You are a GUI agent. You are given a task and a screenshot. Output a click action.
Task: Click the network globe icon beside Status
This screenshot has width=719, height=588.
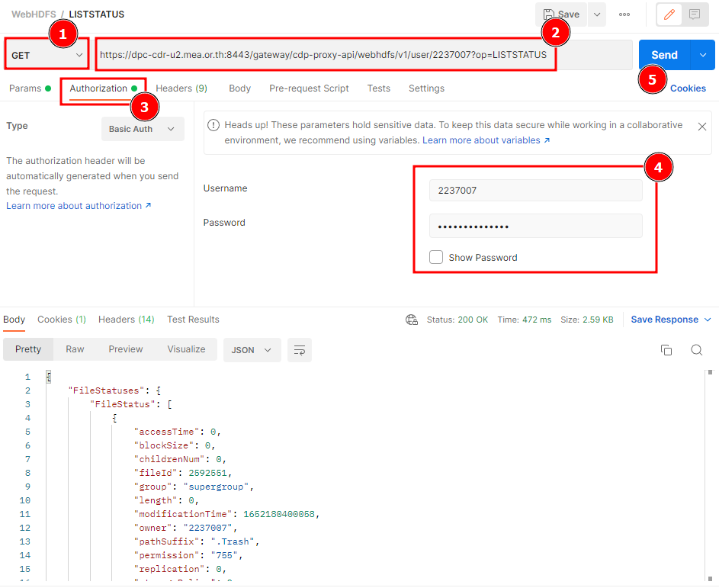pyautogui.click(x=412, y=320)
